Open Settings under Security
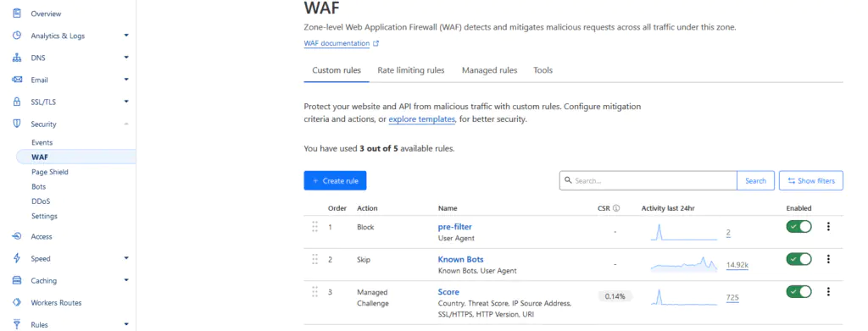This screenshot has height=331, width=868. [44, 216]
